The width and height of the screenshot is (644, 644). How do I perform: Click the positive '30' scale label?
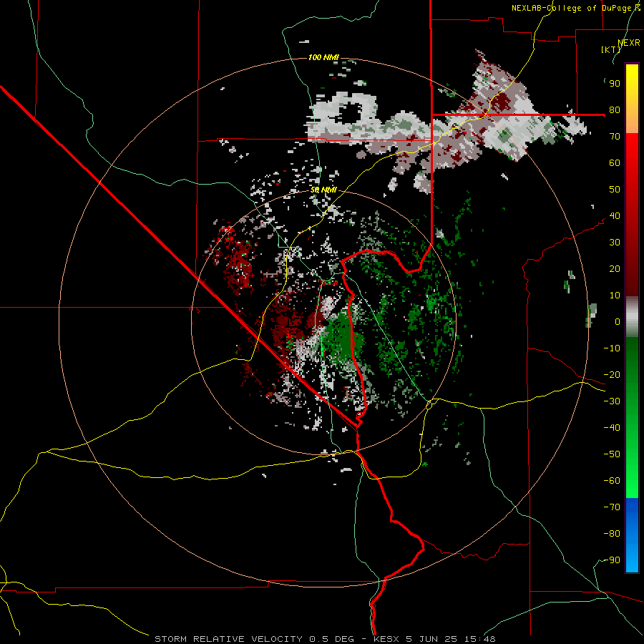615,243
